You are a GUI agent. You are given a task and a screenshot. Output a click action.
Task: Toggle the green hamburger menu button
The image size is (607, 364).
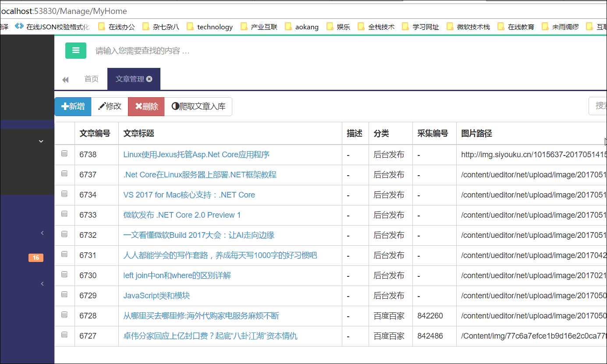pyautogui.click(x=76, y=50)
